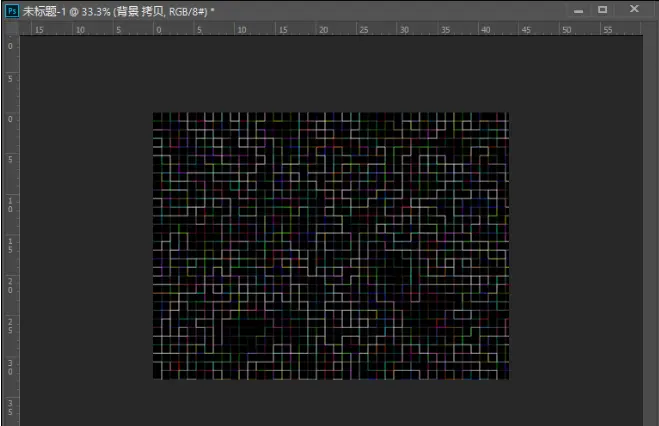659x426 pixels.
Task: Click the vertical ruler at mark 30
Action: [x=10, y=367]
